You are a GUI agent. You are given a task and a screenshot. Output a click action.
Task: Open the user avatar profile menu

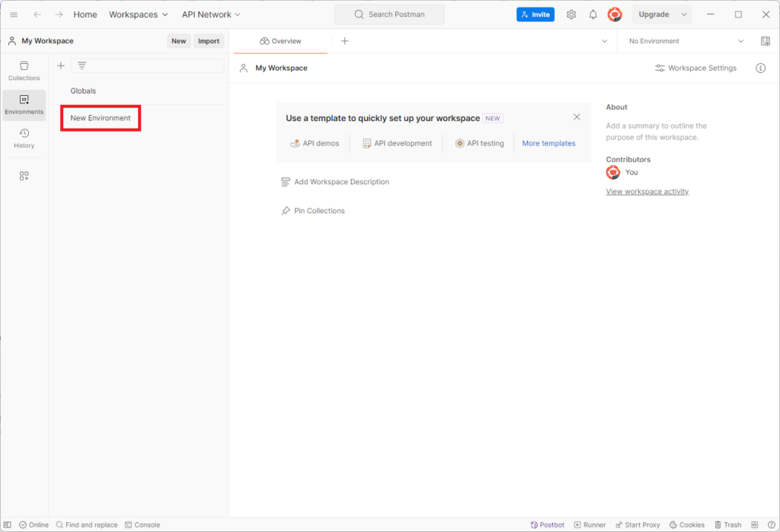click(615, 14)
